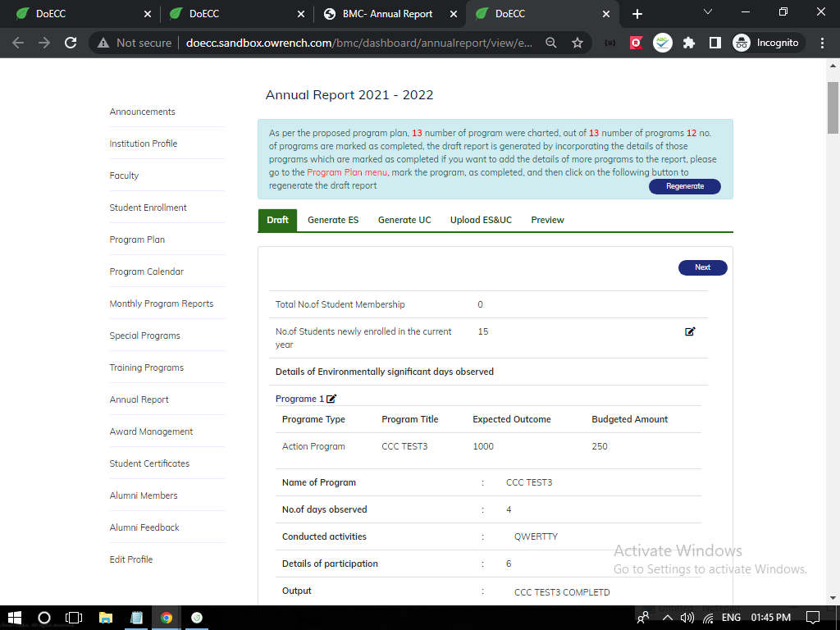
Task: Expand the tab search chevron
Action: click(x=708, y=12)
